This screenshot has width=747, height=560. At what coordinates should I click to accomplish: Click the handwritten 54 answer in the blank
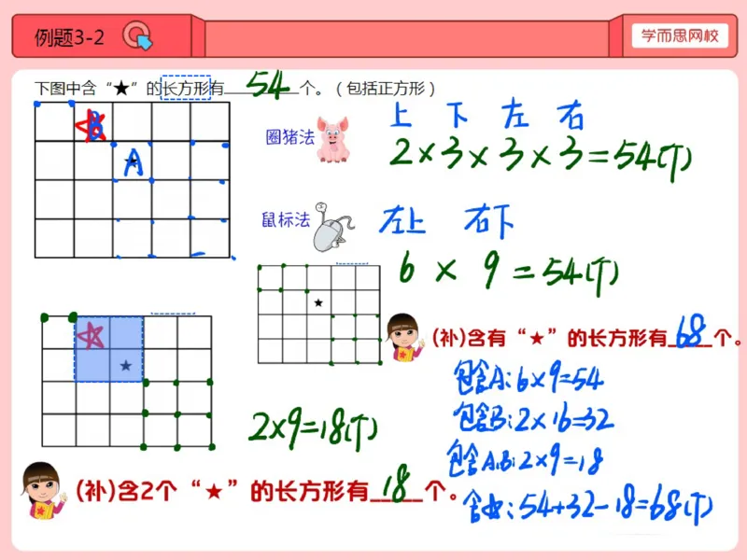click(x=268, y=85)
